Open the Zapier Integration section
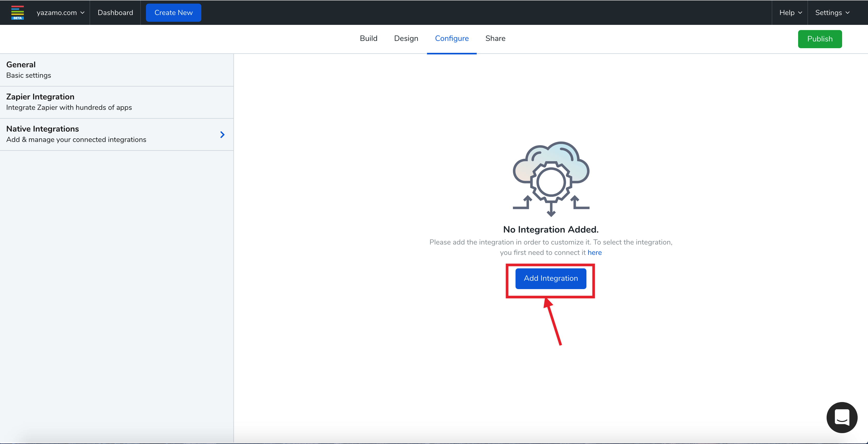 [116, 102]
